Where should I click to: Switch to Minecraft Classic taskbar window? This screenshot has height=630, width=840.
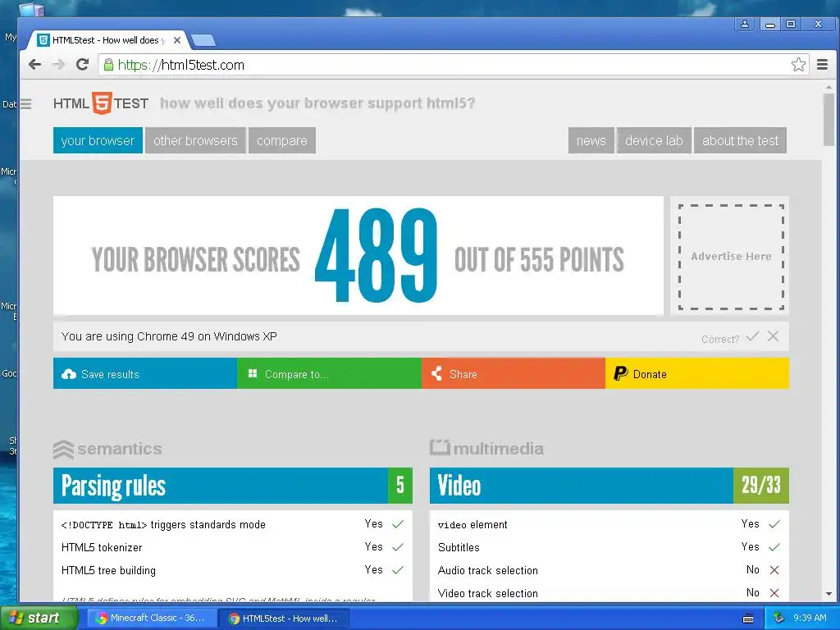pos(152,618)
